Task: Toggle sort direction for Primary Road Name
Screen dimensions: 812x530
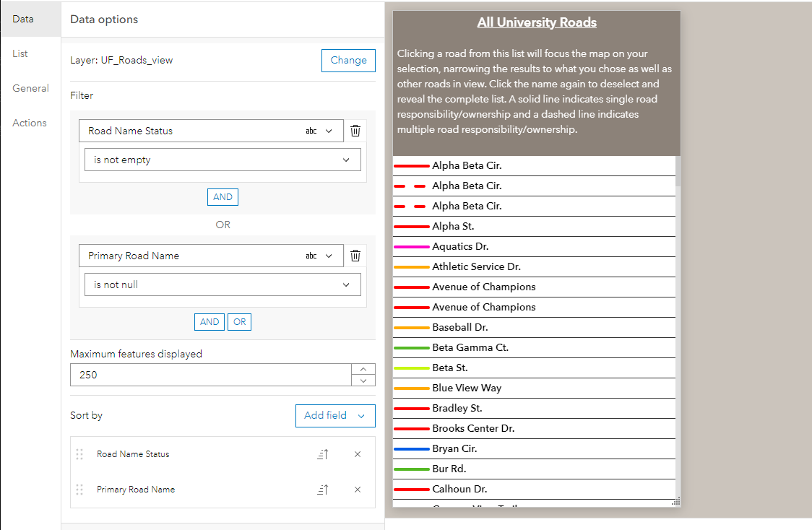Action: pyautogui.click(x=323, y=489)
